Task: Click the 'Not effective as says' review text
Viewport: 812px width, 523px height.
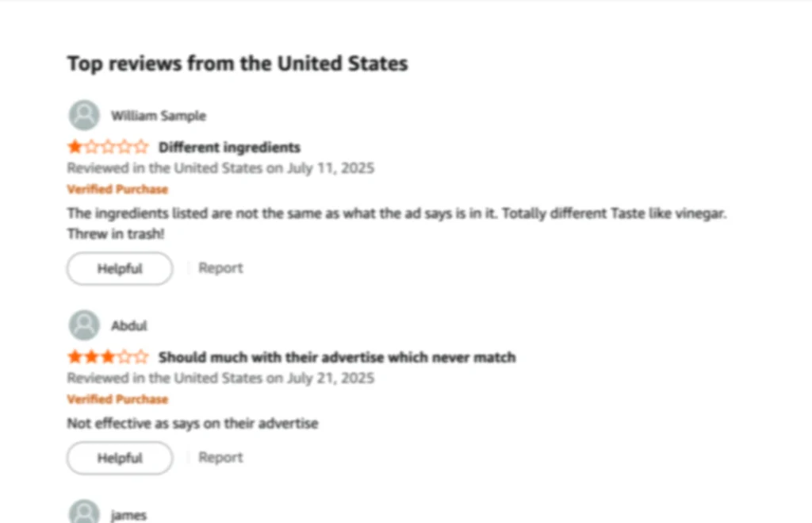Action: pyautogui.click(x=193, y=424)
